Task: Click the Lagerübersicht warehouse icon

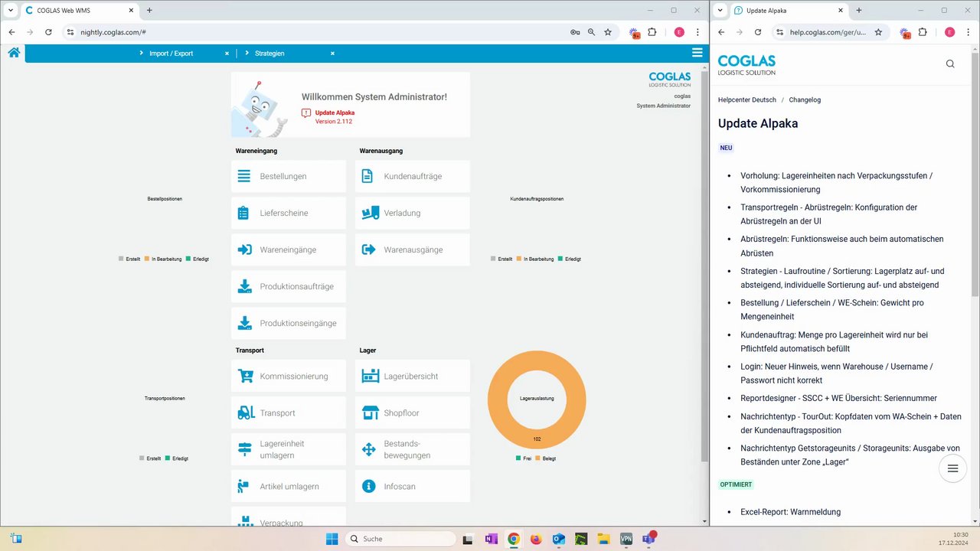Action: [x=371, y=376]
